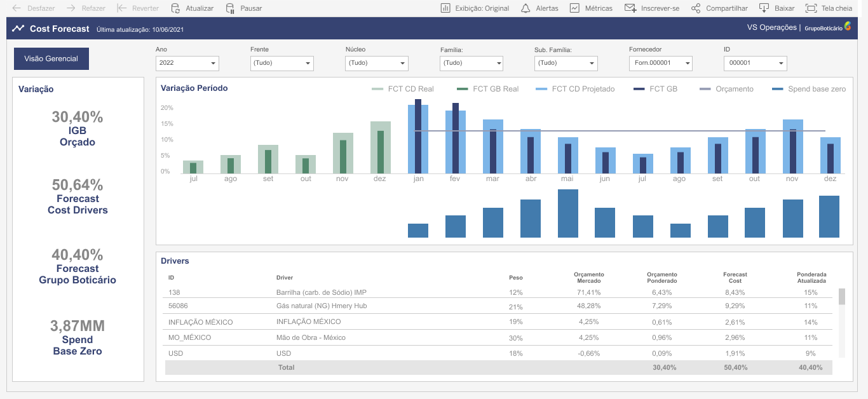Open the Exibição: Original view menu
This screenshot has height=399, width=868.
click(x=475, y=8)
